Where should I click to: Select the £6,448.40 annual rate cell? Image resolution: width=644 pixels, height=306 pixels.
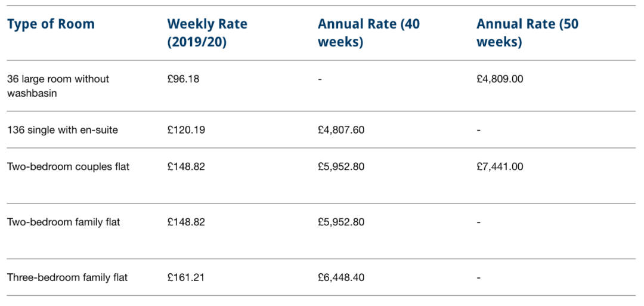341,277
